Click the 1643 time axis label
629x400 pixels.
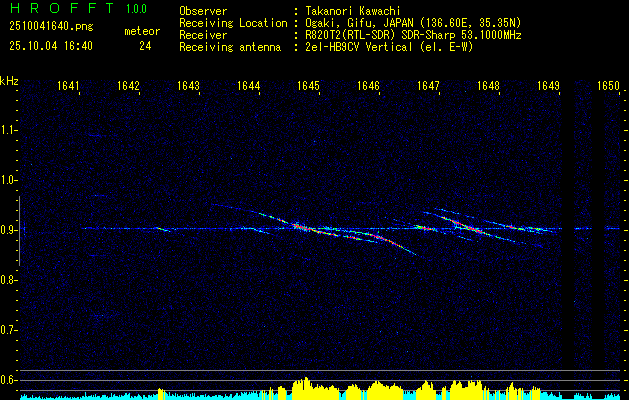pos(188,86)
